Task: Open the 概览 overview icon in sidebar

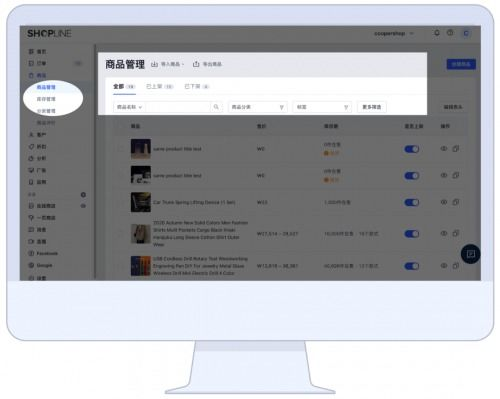Action: coord(31,51)
